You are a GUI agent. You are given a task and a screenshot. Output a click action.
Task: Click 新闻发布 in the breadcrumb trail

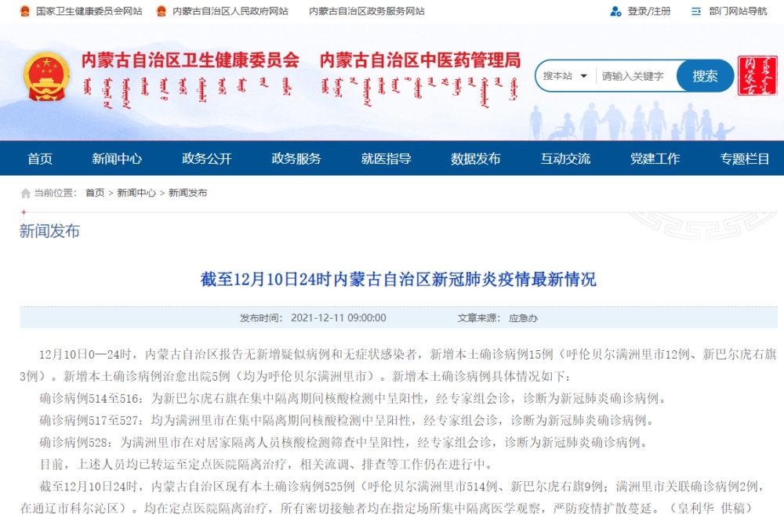[x=188, y=193]
